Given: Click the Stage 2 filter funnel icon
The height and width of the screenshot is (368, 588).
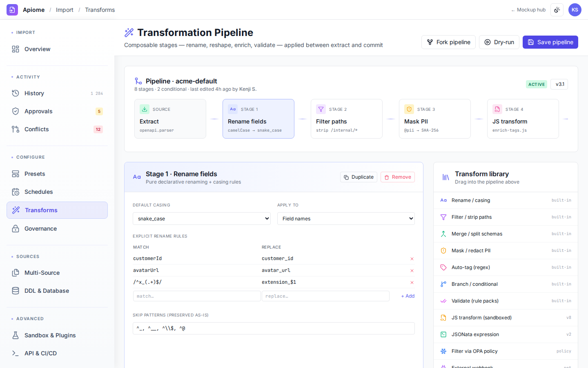Looking at the screenshot, I should click(321, 109).
